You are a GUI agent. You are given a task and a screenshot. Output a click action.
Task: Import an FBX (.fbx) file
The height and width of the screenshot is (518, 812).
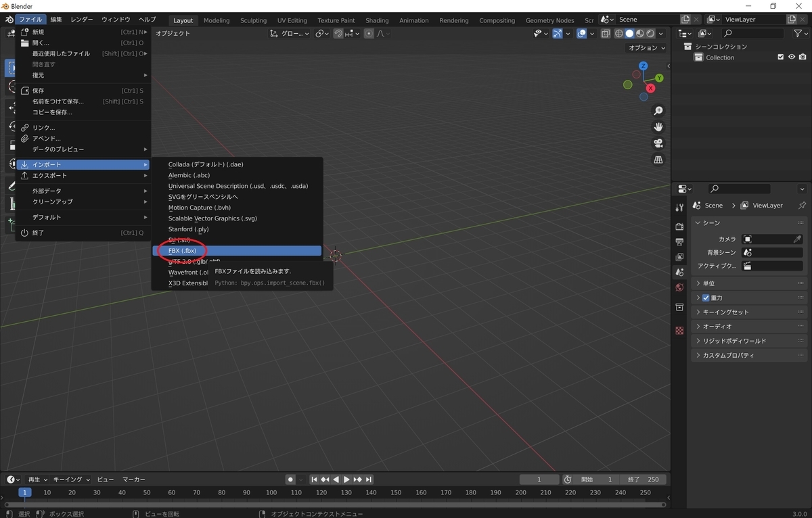click(237, 251)
